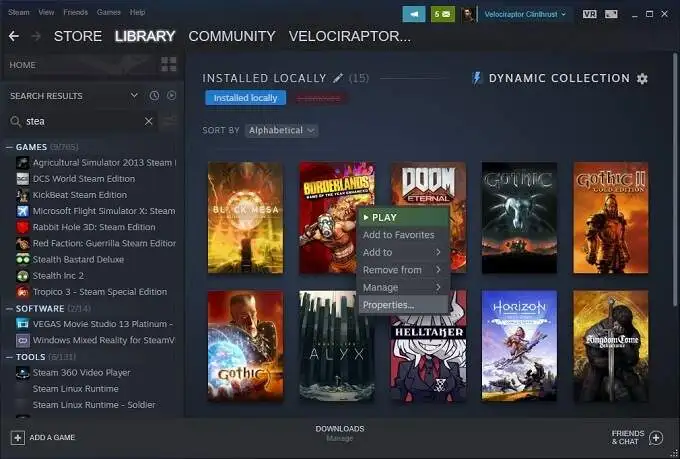The image size is (680, 459).
Task: Click the recent activity clock icon
Action: pos(154,95)
